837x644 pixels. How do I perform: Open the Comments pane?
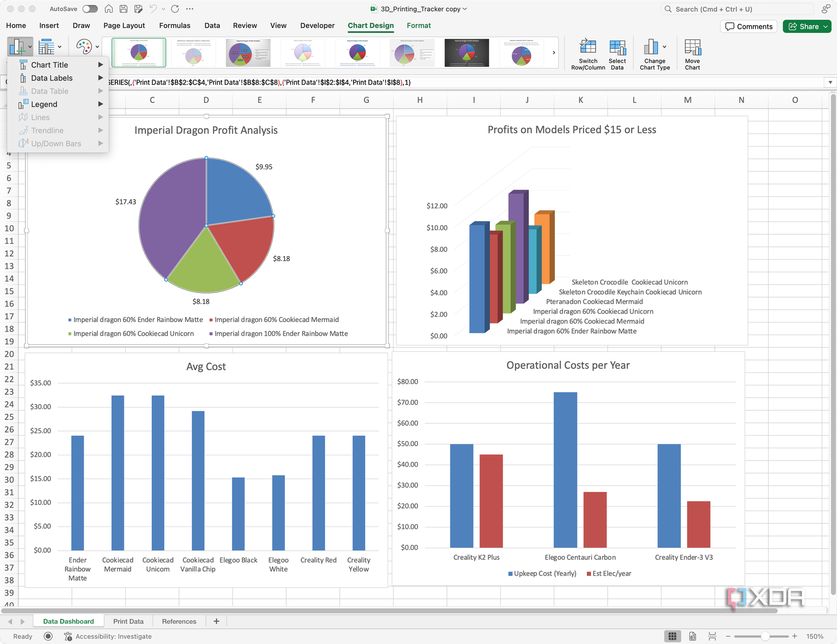(x=749, y=26)
